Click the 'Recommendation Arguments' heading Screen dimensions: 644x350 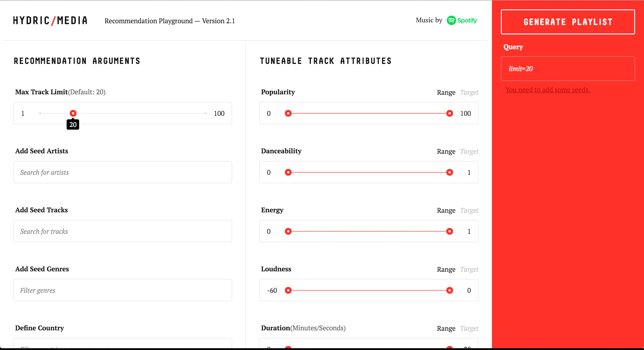77,61
